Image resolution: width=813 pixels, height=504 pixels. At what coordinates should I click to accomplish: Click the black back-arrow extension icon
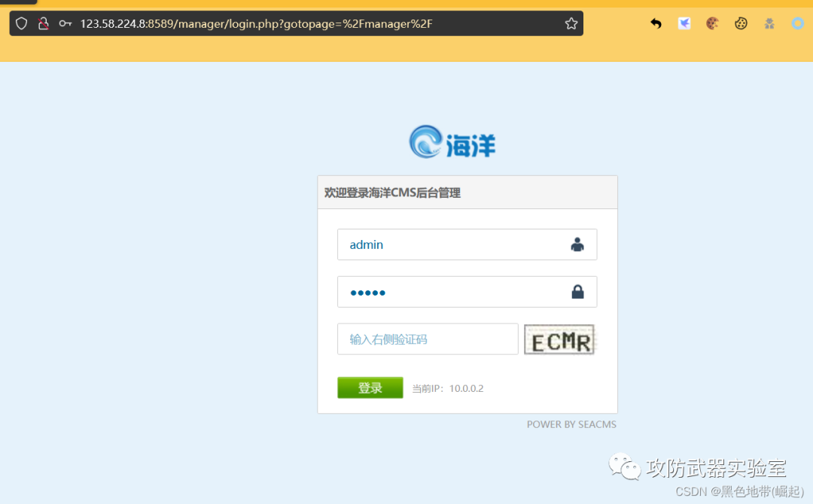point(656,23)
